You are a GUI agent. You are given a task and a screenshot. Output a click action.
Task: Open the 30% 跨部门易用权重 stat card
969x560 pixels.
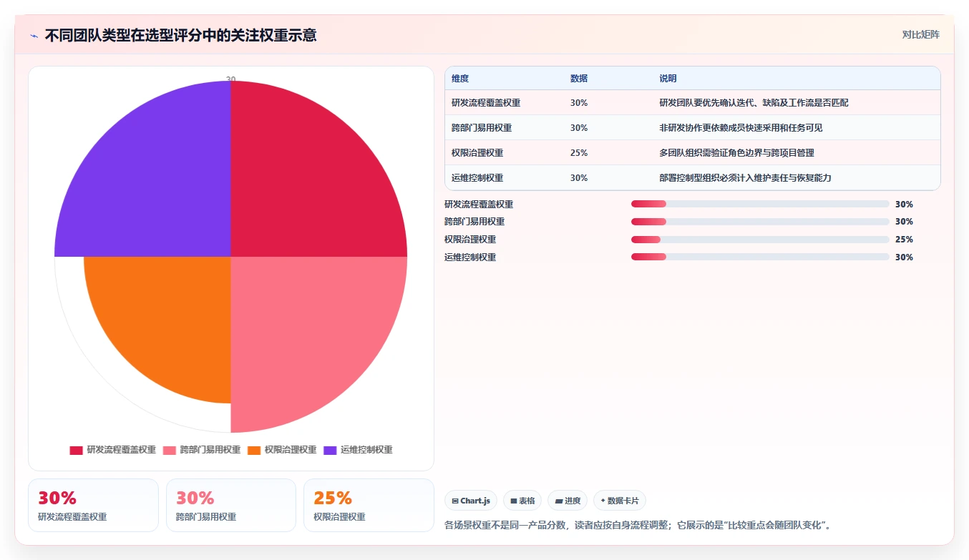pos(231,506)
